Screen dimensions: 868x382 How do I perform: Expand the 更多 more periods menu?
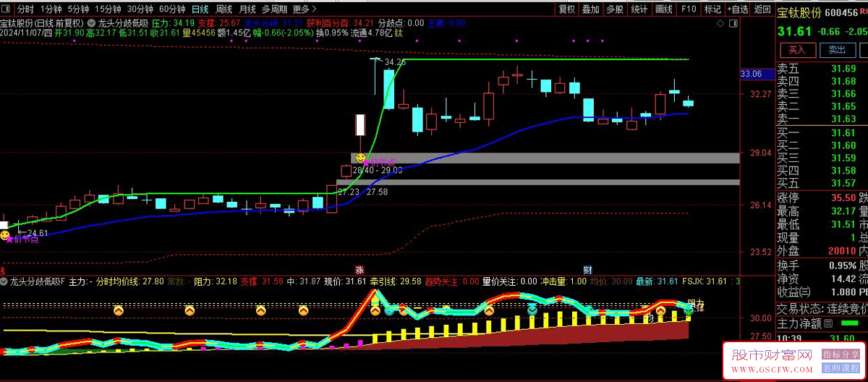point(305,9)
